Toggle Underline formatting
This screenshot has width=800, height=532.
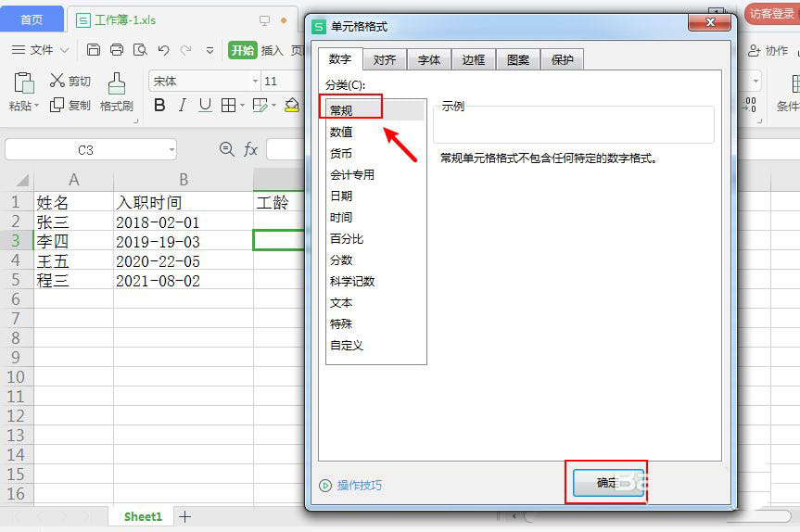[205, 105]
